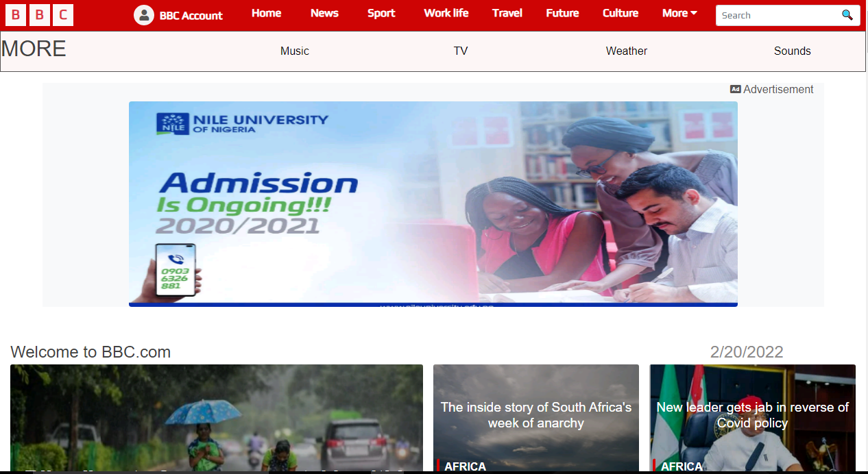Image resolution: width=868 pixels, height=474 pixels.
Task: Open the Weather link in More panel
Action: tap(627, 51)
